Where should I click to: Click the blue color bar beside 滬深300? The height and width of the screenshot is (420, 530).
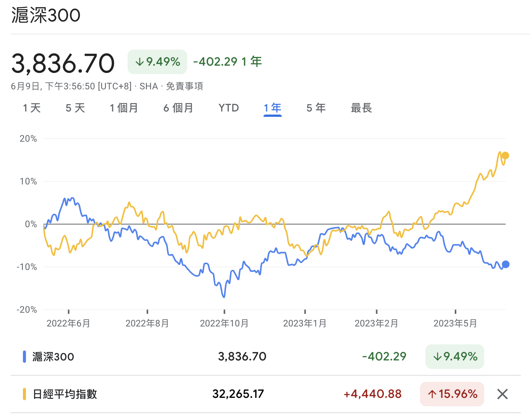[24, 357]
